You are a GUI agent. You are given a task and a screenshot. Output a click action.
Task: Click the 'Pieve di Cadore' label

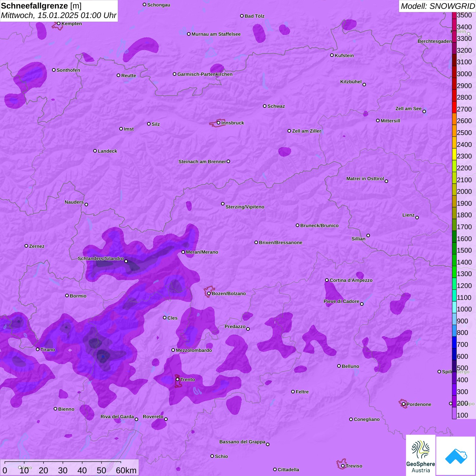click(341, 301)
